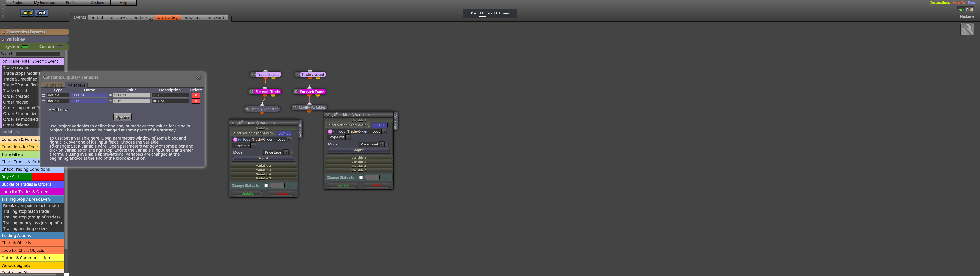Viewport: 980px width, 276px height.
Task: Open Variables side tab on SELL_SL panel
Action: tap(396, 121)
